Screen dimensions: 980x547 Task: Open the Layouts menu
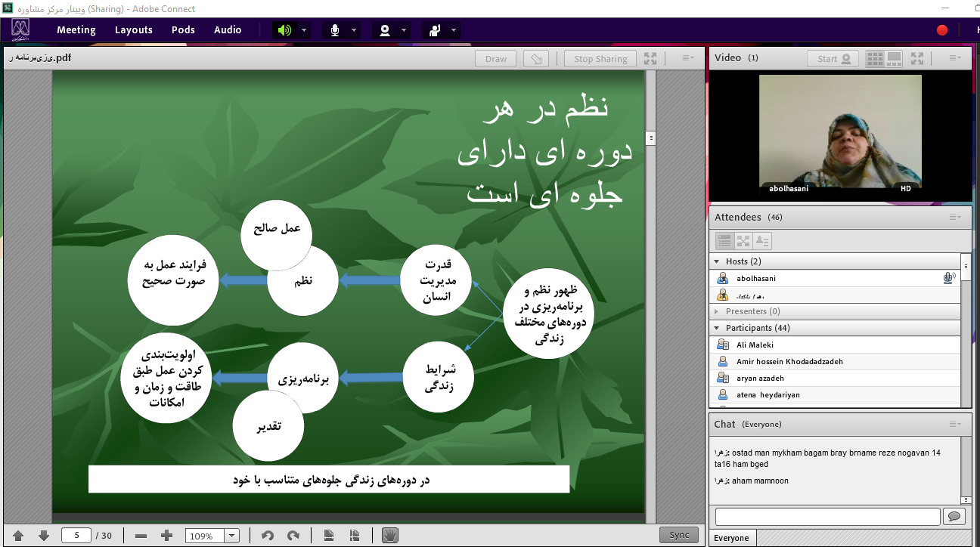pyautogui.click(x=134, y=30)
